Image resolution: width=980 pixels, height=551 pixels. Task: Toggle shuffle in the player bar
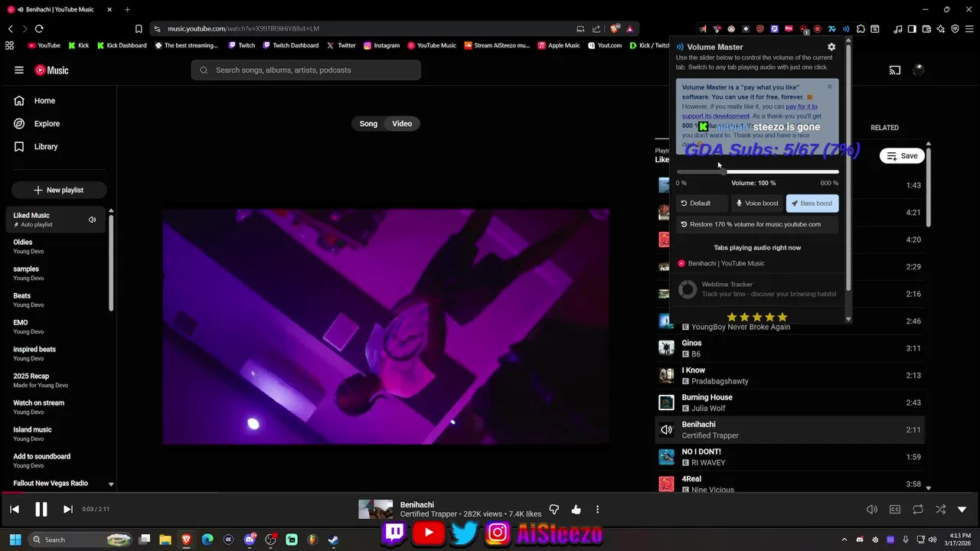click(940, 509)
